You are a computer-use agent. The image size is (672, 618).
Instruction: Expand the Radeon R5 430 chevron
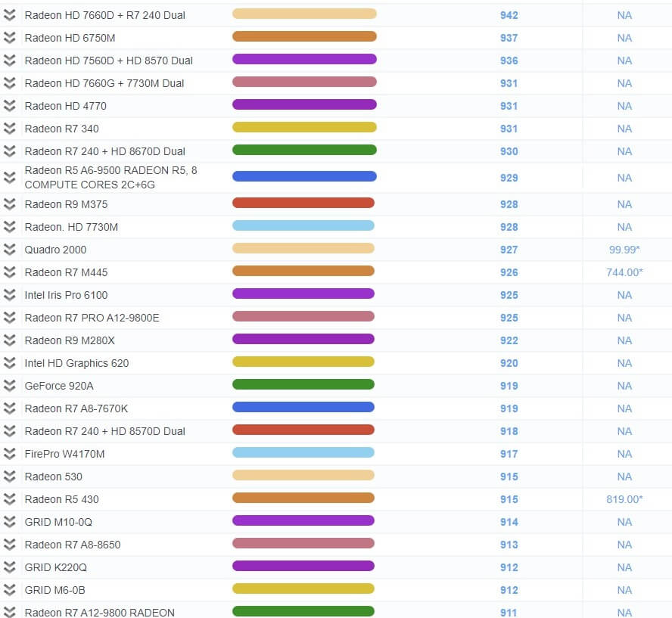pos(9,499)
